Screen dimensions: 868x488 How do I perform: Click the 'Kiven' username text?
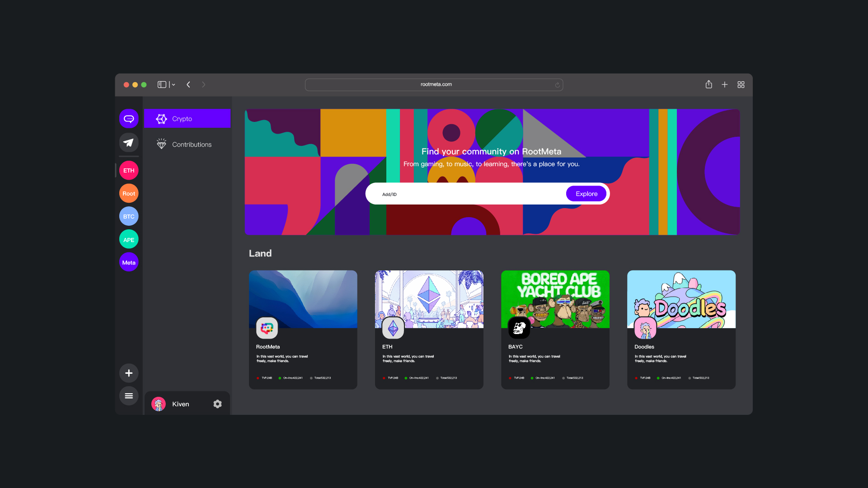[181, 404]
